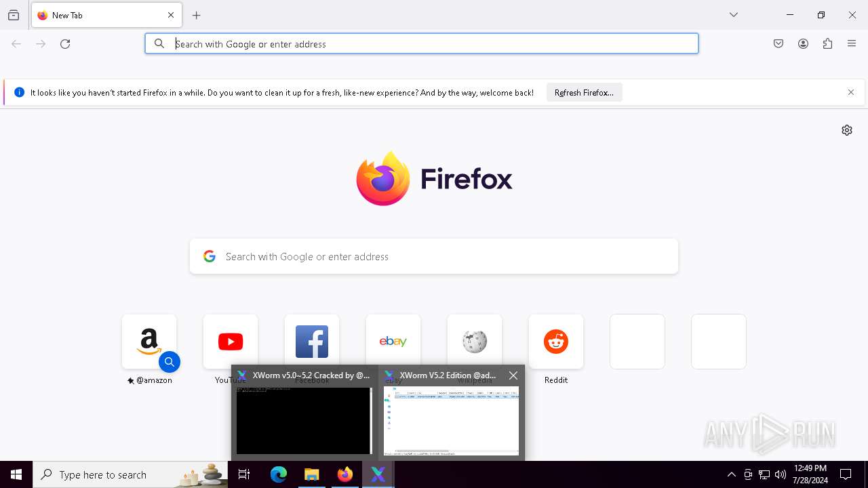The height and width of the screenshot is (488, 868).
Task: Open the Windows Start menu
Action: [16, 474]
